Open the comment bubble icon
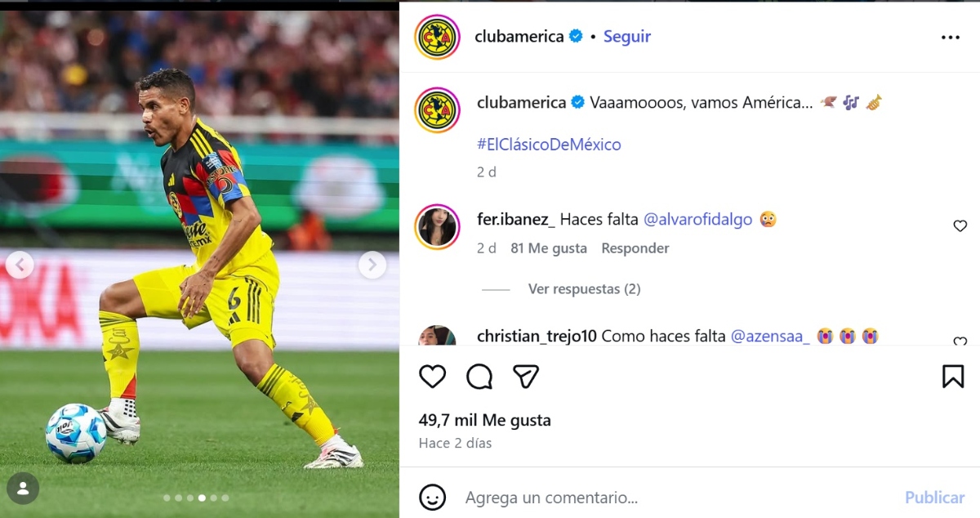Screen dimensions: 980x518 (x=479, y=376)
